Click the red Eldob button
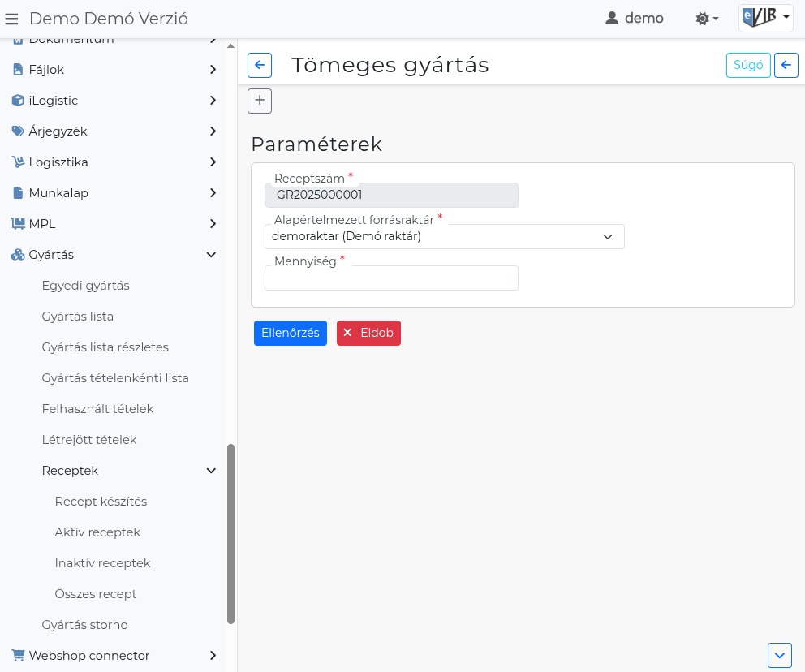The height and width of the screenshot is (672, 805). point(368,333)
